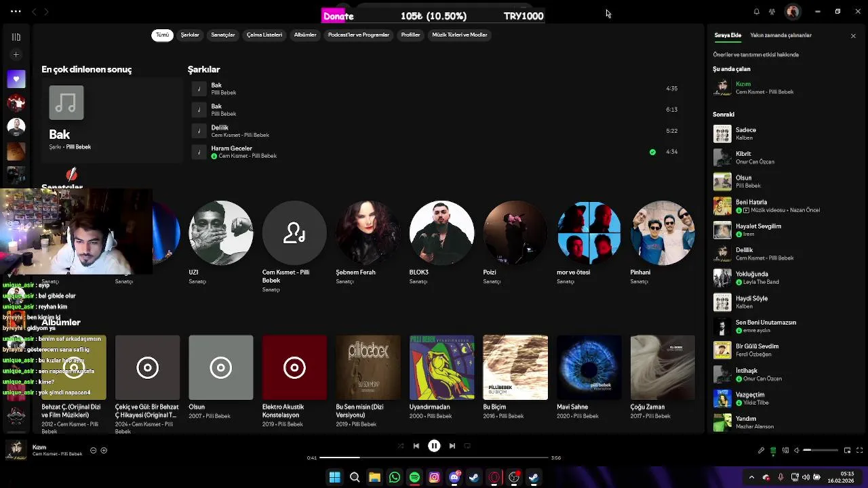
Task: Open mini player icon
Action: [847, 450]
